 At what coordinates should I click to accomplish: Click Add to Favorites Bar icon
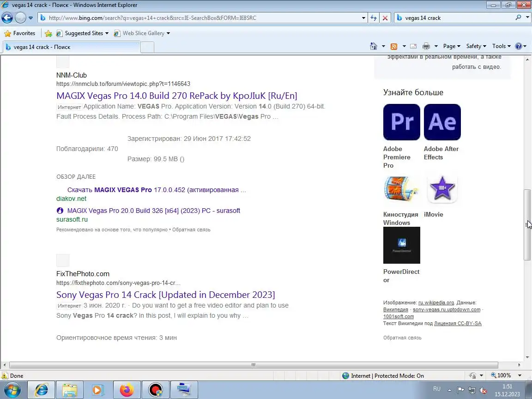click(48, 33)
